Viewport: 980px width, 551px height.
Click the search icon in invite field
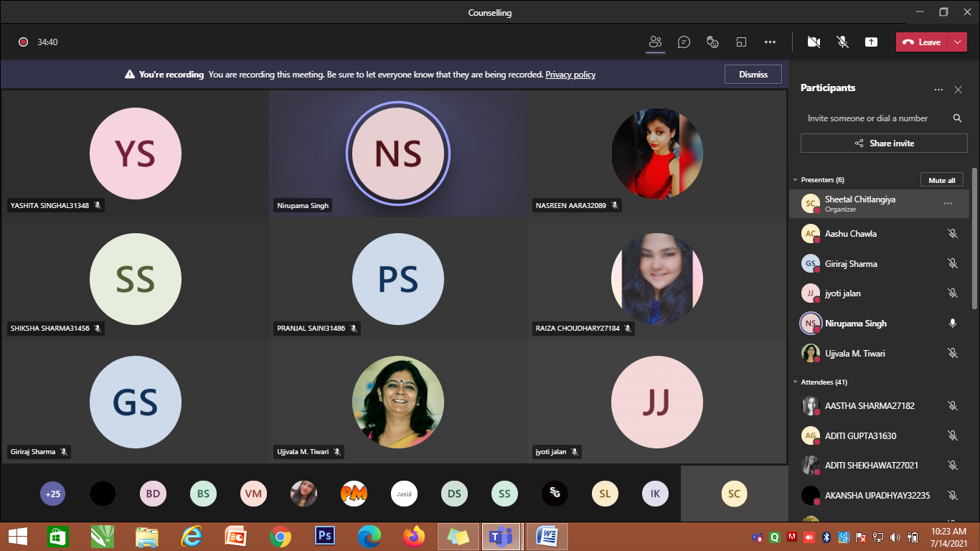click(957, 118)
